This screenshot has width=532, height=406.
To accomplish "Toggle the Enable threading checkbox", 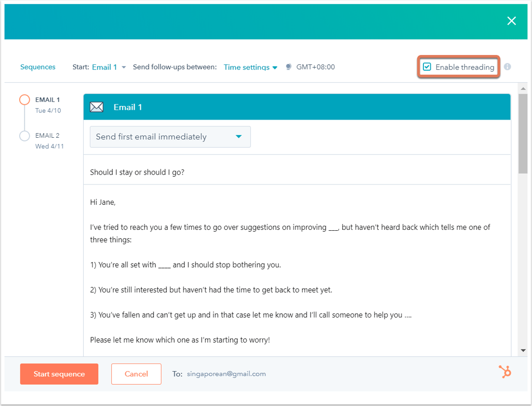I will tap(427, 67).
